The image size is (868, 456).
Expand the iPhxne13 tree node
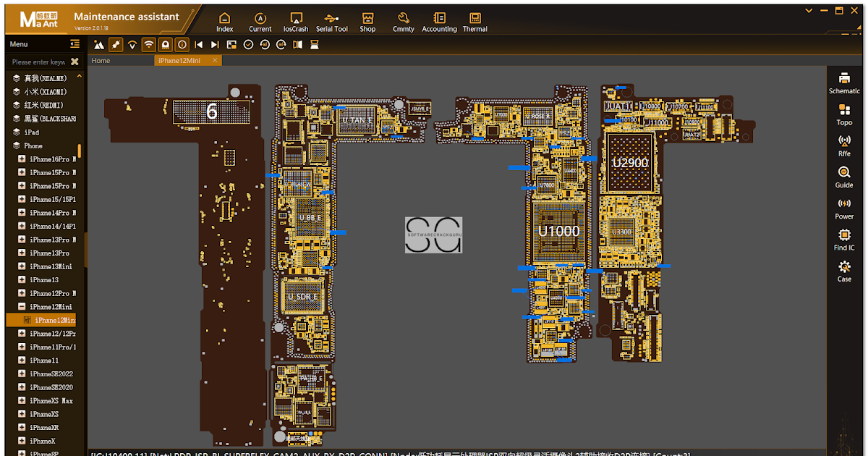[22, 280]
